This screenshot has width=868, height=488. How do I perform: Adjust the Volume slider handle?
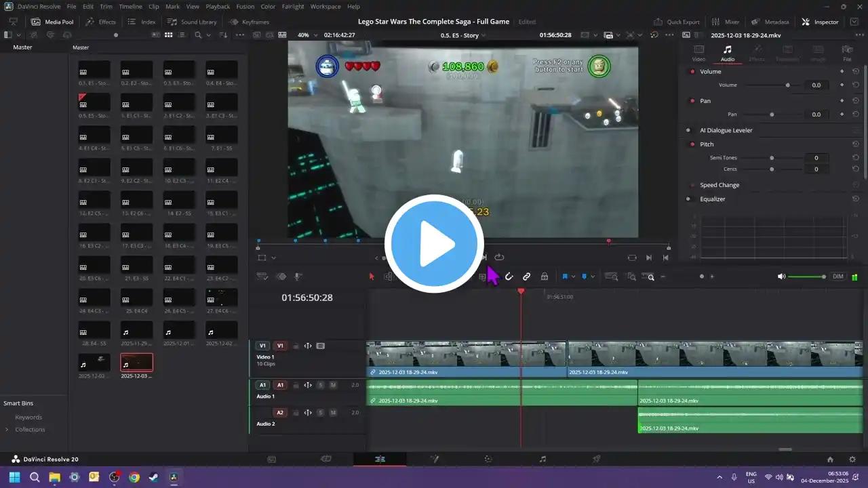787,85
